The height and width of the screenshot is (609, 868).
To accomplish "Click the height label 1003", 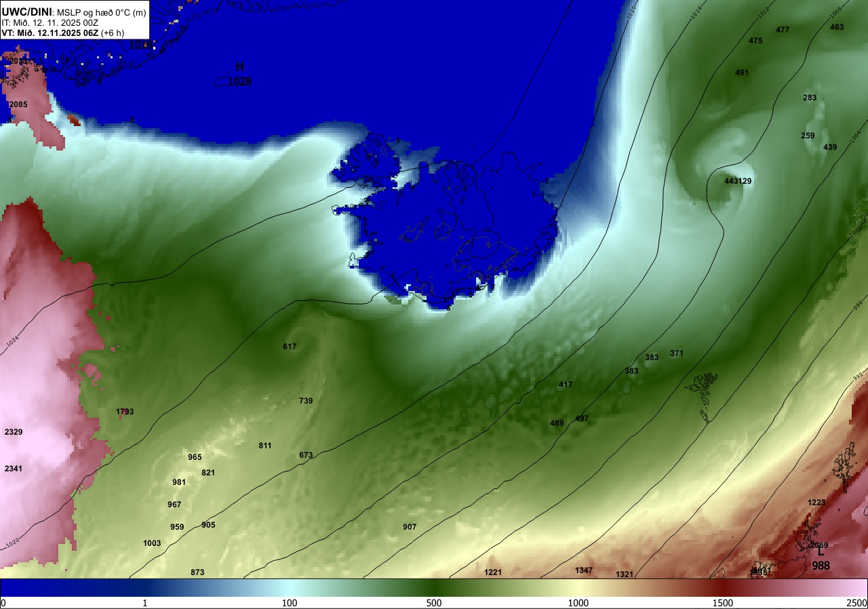I will coord(152,543).
